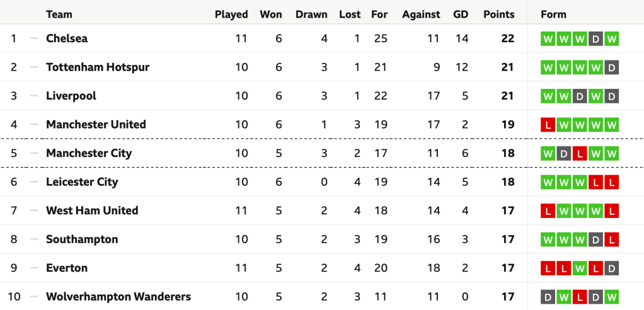Click the no-movement dash beside Liverpool
The width and height of the screenshot is (644, 310).
(34, 96)
